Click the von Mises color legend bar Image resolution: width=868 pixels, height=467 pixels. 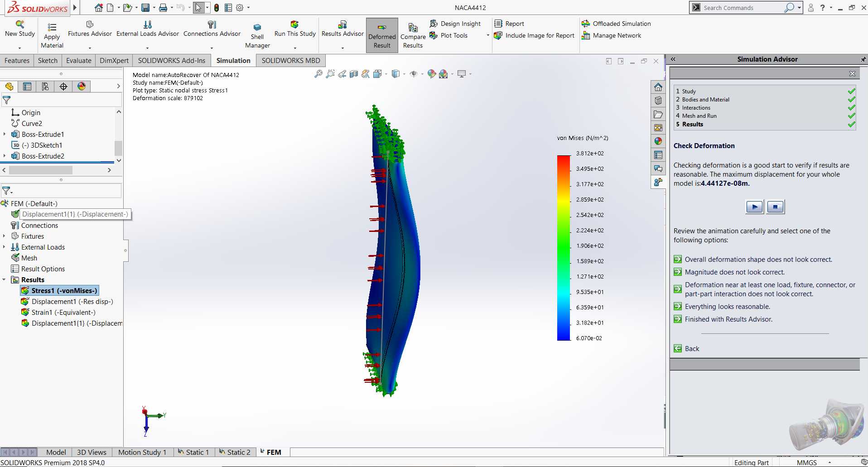pyautogui.click(x=564, y=247)
